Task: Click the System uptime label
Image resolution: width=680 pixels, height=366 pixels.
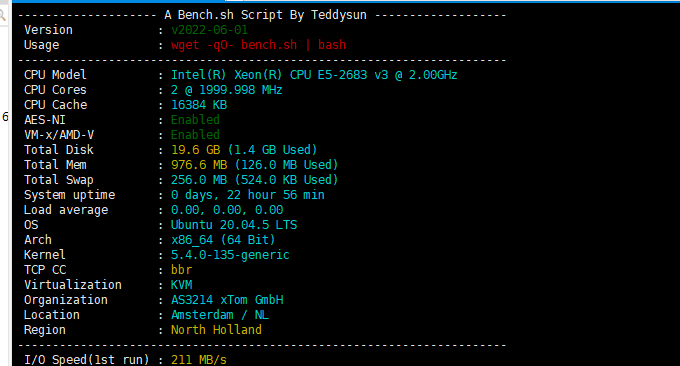Action: [69, 195]
